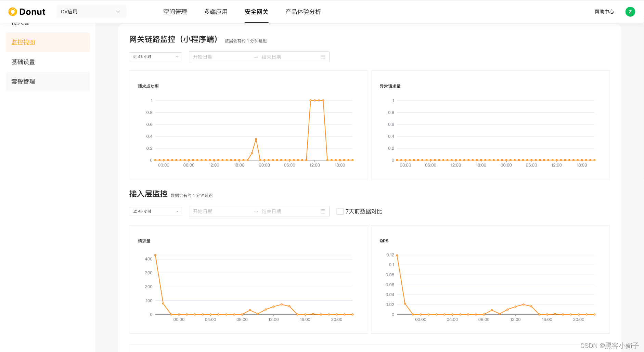
Task: Click the QPS chart title
Action: [x=384, y=241]
